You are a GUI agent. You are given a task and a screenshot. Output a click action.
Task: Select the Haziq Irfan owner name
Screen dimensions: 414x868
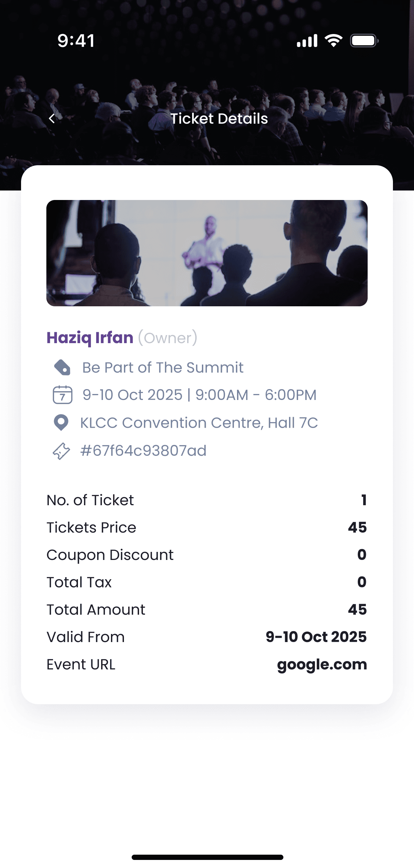click(x=90, y=338)
